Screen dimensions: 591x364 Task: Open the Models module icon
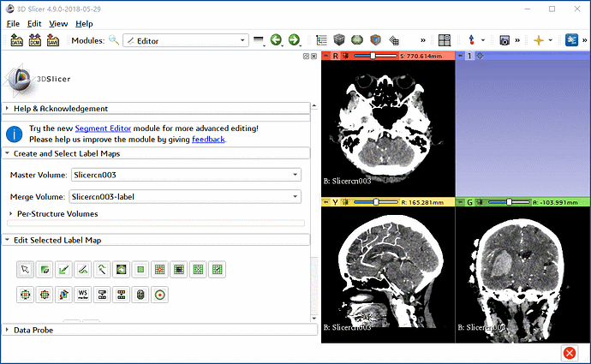(357, 40)
